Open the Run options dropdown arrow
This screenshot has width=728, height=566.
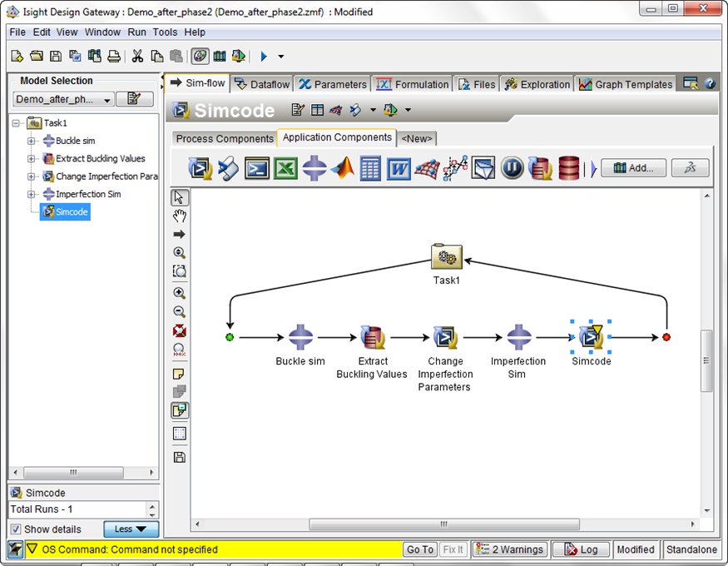(281, 56)
